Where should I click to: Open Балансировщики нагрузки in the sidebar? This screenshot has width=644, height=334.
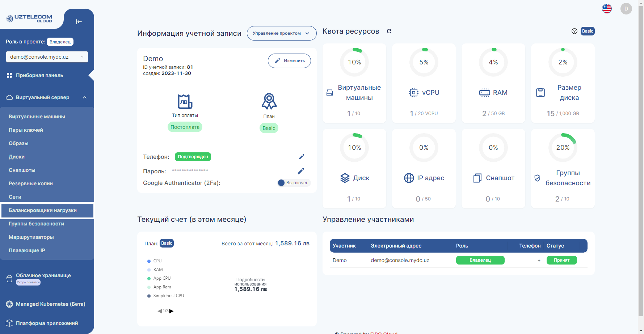point(43,210)
